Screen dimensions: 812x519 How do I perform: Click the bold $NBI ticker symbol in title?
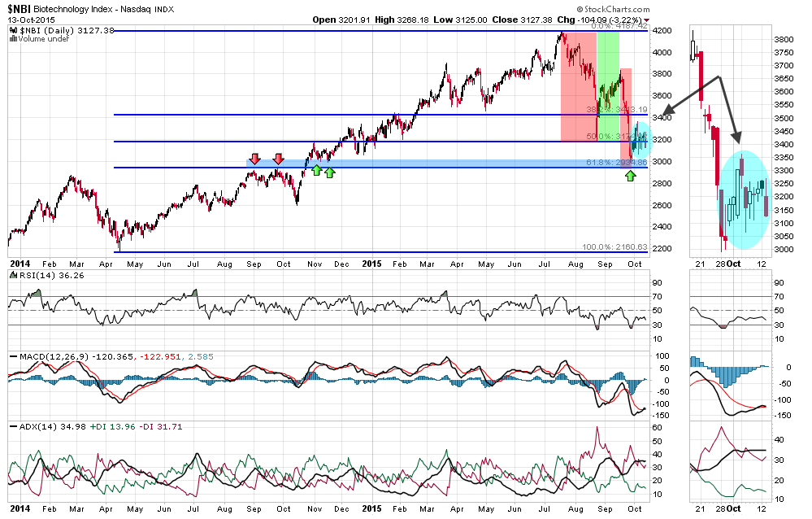click(19, 9)
